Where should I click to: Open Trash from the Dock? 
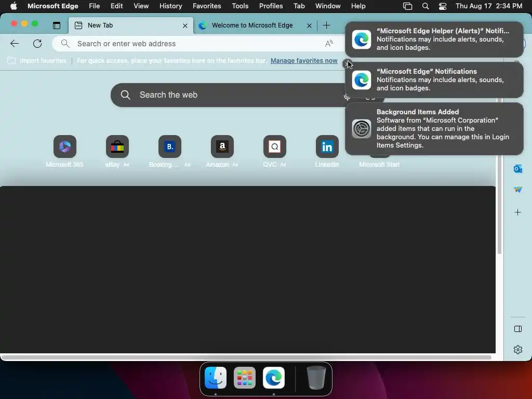click(316, 378)
